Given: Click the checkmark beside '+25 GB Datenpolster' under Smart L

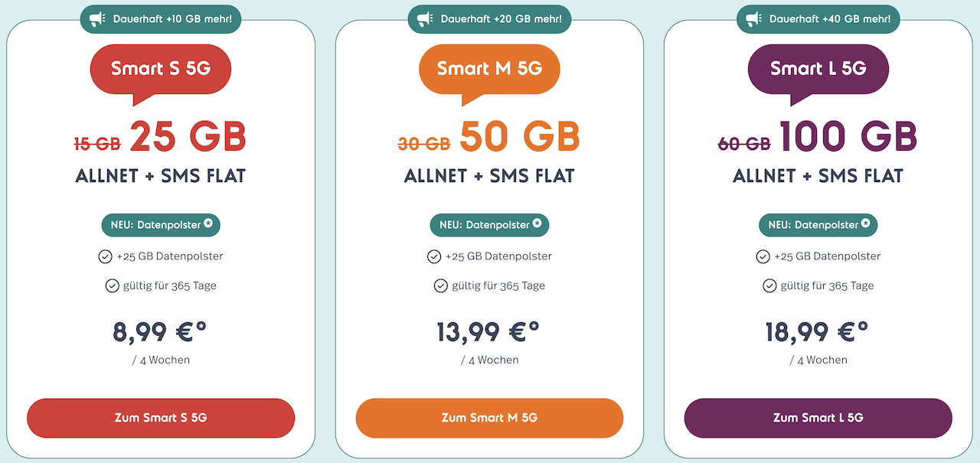Looking at the screenshot, I should click(x=763, y=256).
